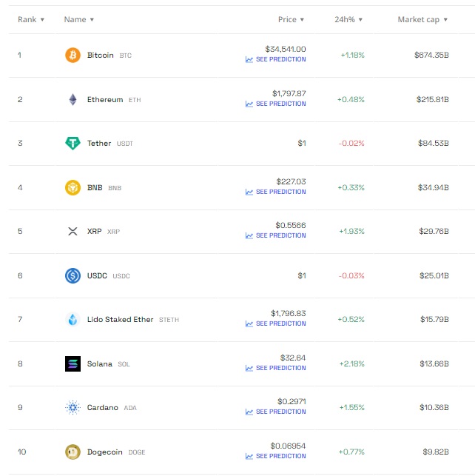The width and height of the screenshot is (475, 476).
Task: Click the Ethereum diamond logo icon
Action: pos(73,99)
